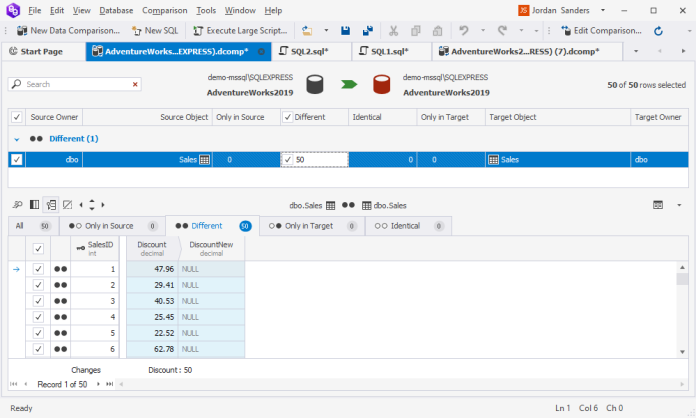Clear the search with red X
This screenshot has height=418, width=696.
pyautogui.click(x=135, y=84)
